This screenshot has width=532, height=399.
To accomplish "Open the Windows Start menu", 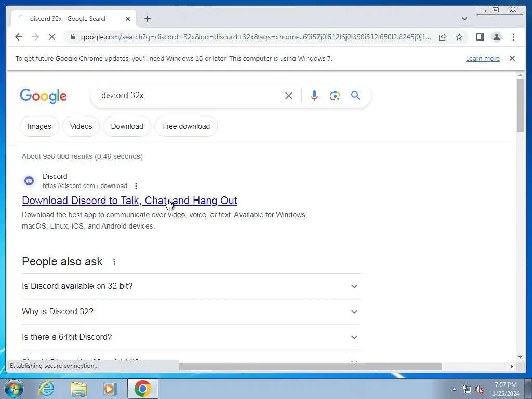I will coord(14,389).
